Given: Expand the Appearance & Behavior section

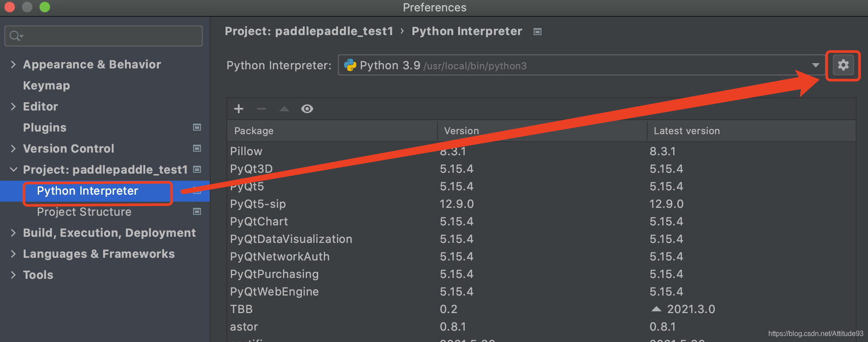Looking at the screenshot, I should tap(13, 64).
